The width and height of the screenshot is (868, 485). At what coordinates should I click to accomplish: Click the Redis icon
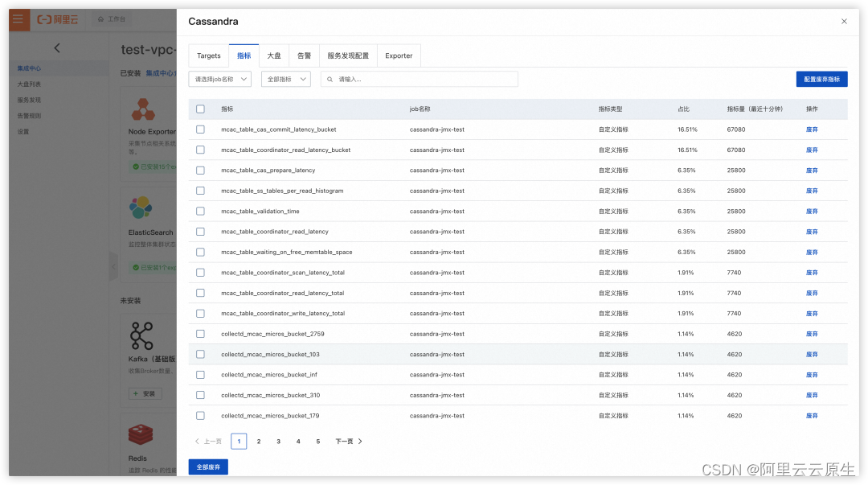(141, 434)
